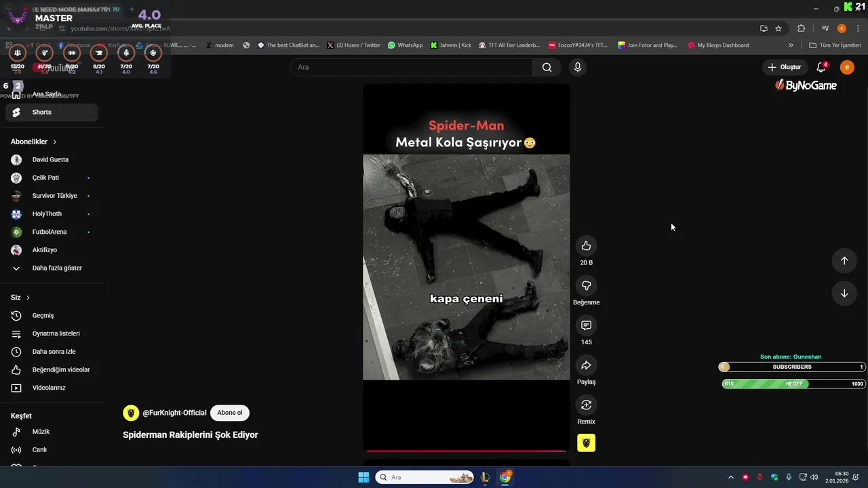Click the short's red progress bar
Screen dimensions: 868x488
(x=466, y=451)
